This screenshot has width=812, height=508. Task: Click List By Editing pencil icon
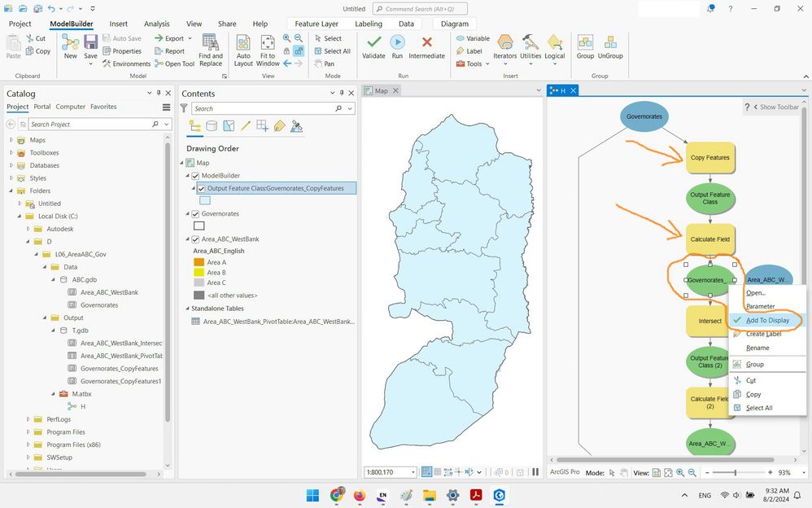(246, 126)
